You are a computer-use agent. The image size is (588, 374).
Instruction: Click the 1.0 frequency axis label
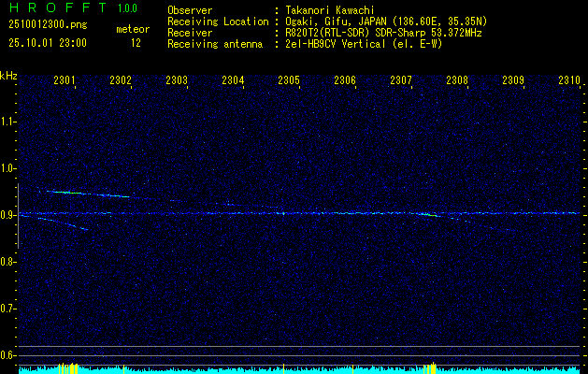tap(8, 168)
